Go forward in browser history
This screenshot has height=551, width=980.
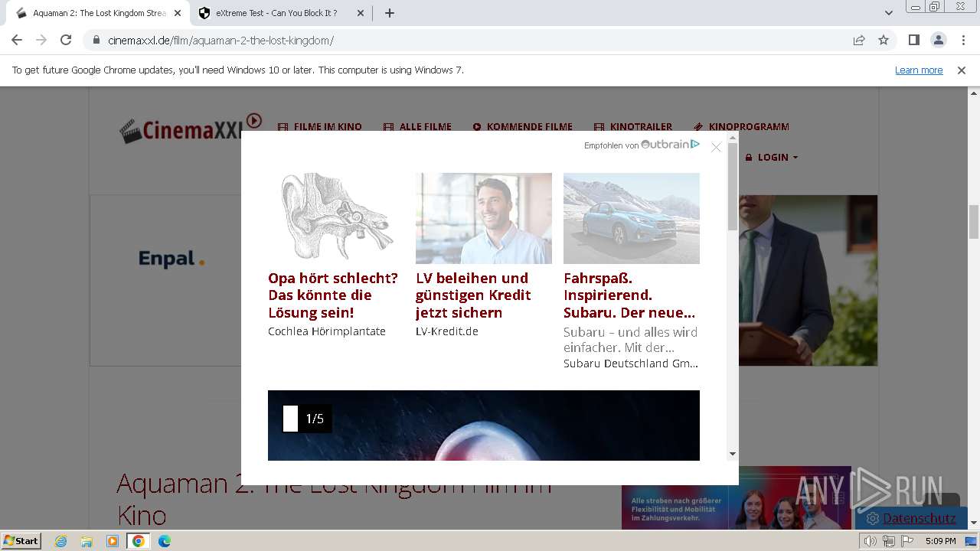pyautogui.click(x=41, y=41)
